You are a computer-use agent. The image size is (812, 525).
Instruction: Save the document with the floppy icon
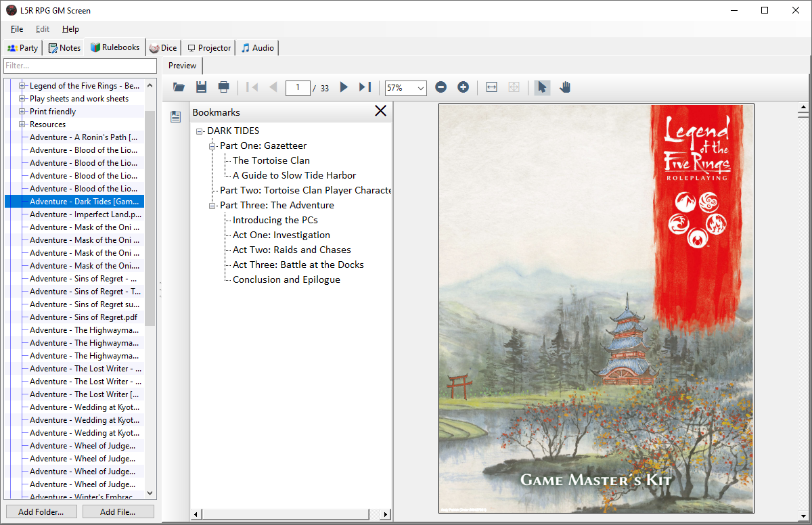pyautogui.click(x=201, y=87)
